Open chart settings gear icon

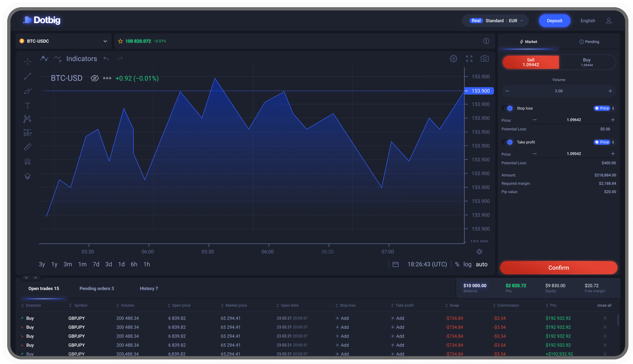coord(453,58)
